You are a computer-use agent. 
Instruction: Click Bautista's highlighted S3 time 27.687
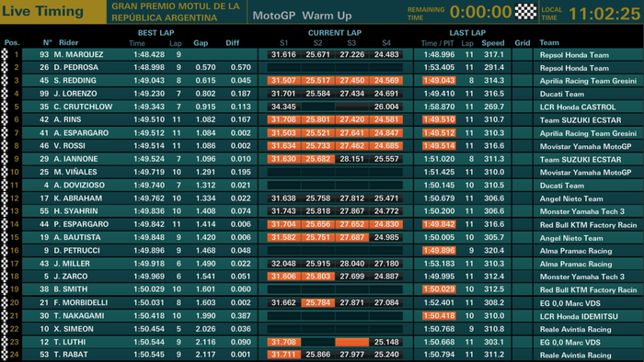tap(352, 237)
